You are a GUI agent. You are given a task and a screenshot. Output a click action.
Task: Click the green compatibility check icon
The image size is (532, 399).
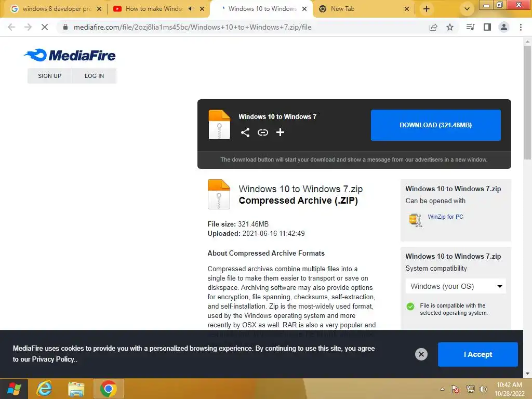410,307
